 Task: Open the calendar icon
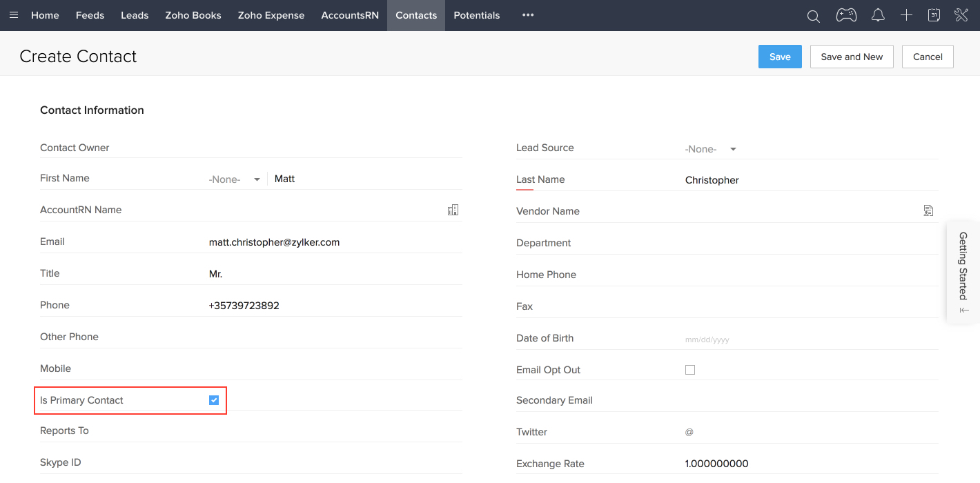click(934, 15)
